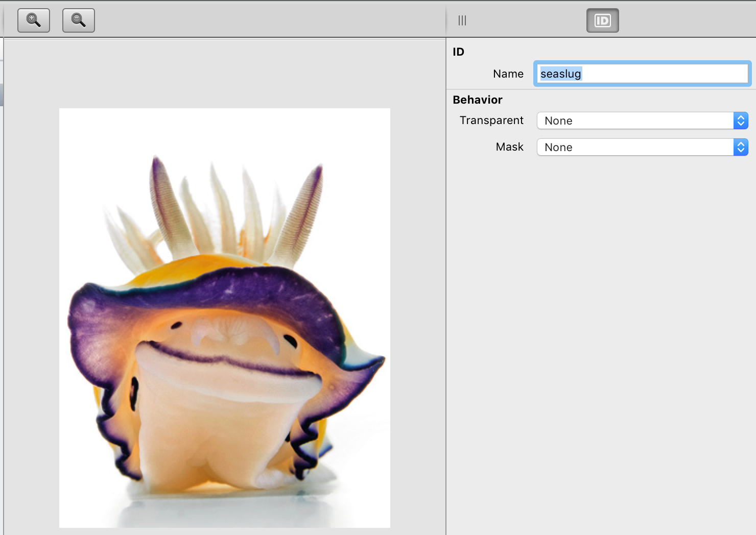This screenshot has height=535, width=756.
Task: Click the Name label
Action: [508, 74]
